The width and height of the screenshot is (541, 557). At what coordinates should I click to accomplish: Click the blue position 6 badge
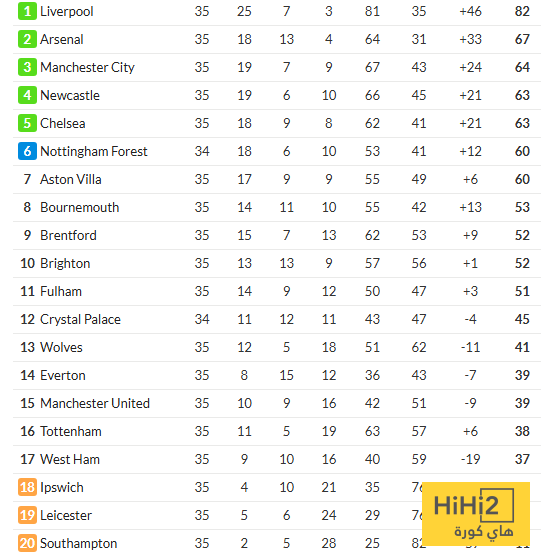point(27,151)
